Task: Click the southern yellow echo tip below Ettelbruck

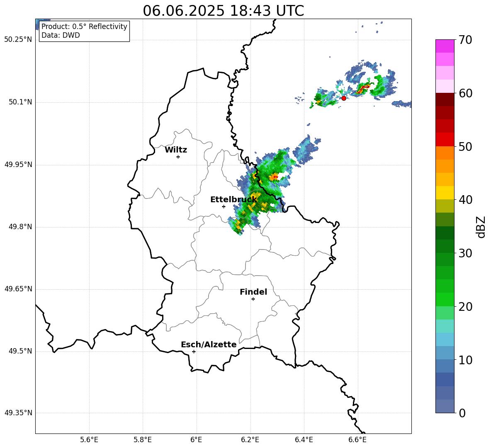Action: point(238,225)
